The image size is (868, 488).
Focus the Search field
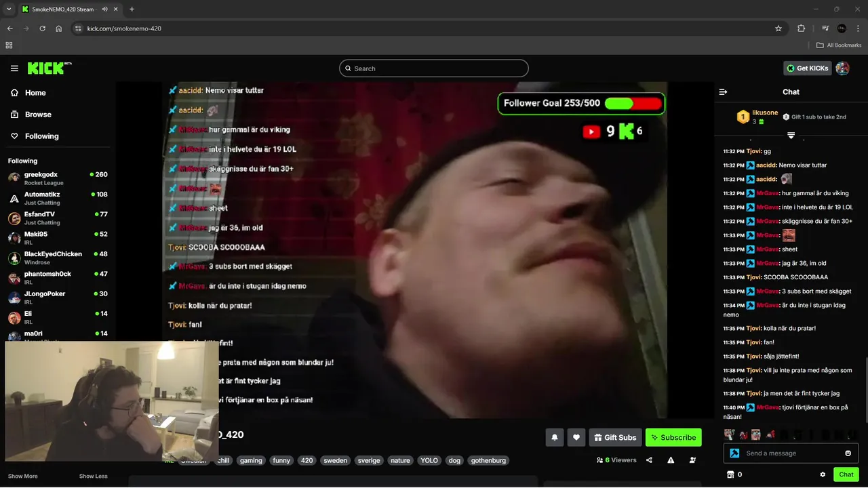point(434,68)
